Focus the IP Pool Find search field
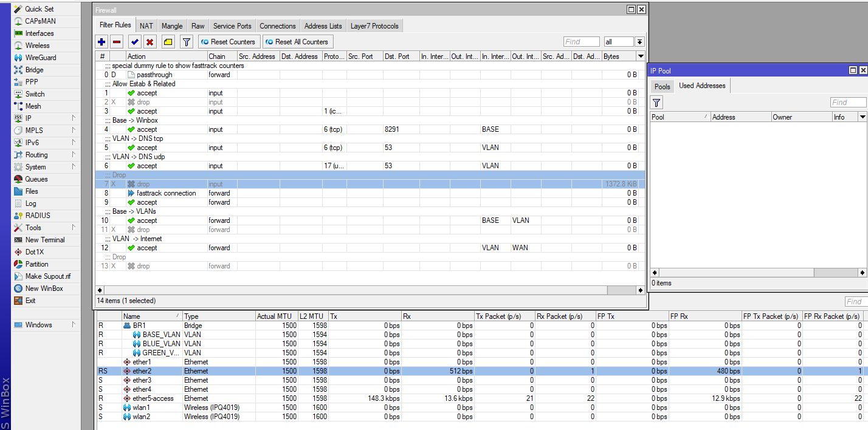This screenshot has width=868, height=430. click(849, 103)
